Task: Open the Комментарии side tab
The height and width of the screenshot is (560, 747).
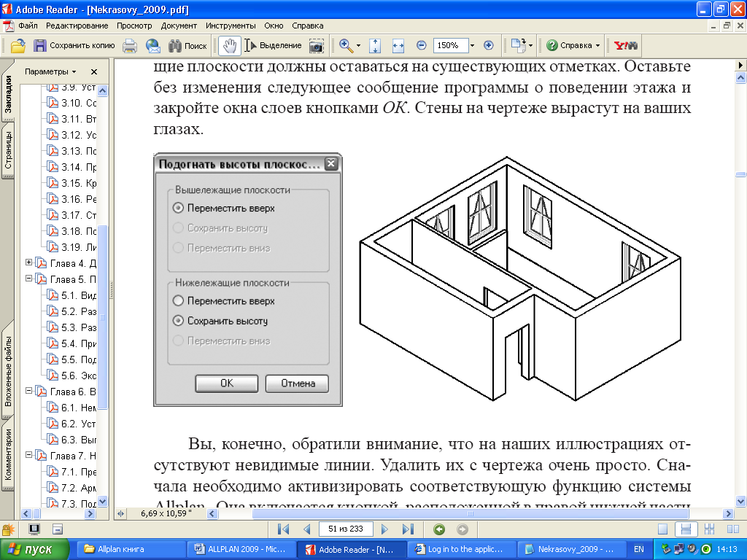Action: pyautogui.click(x=8, y=455)
